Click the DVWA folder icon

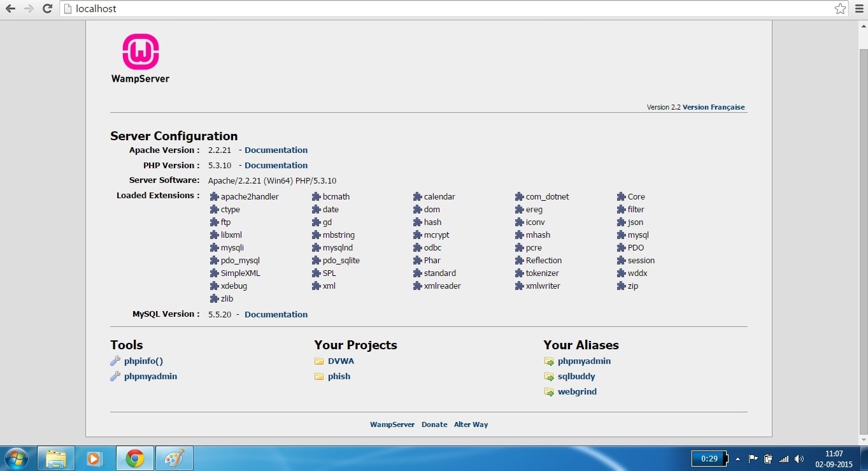[319, 361]
